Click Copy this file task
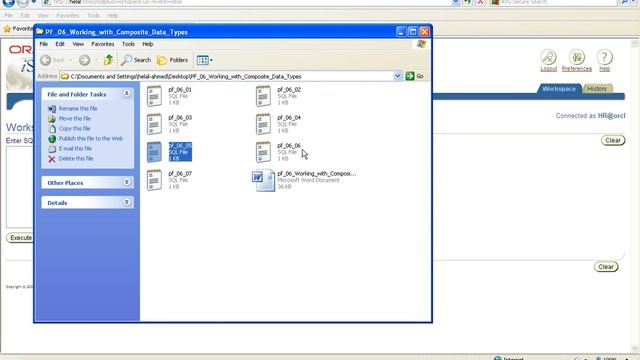This screenshot has height=360, width=640. click(x=74, y=129)
